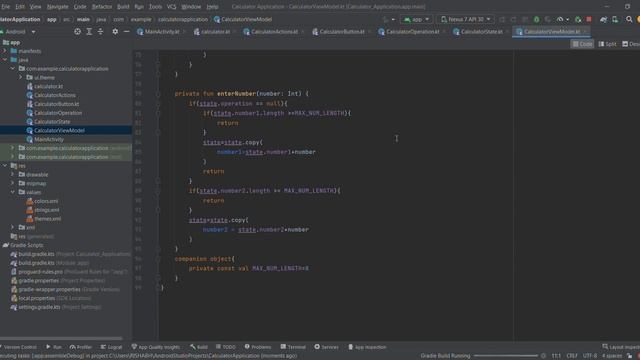Expand the ui.theme package

coord(21,77)
